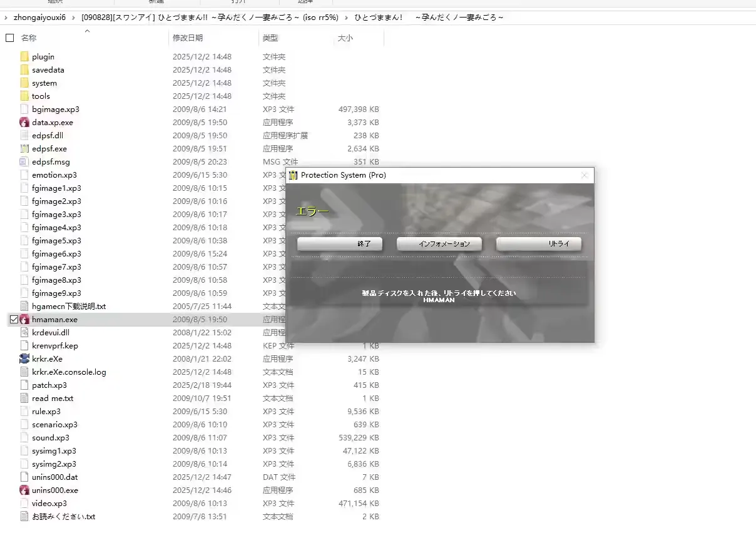Select the fgimage2.xp3 file name

(x=56, y=201)
